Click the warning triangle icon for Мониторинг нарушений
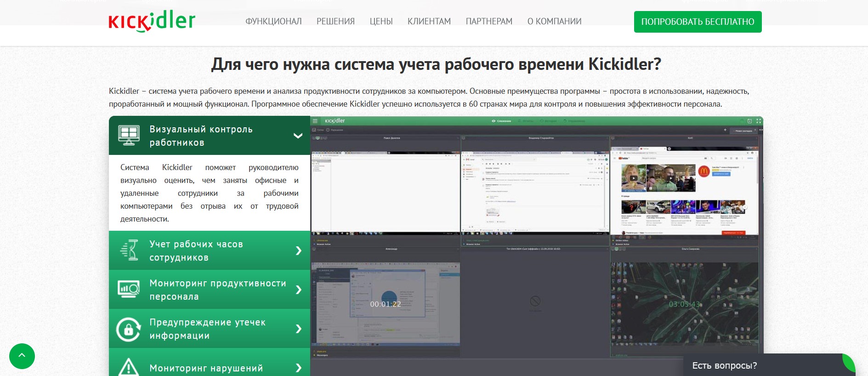 pyautogui.click(x=129, y=367)
